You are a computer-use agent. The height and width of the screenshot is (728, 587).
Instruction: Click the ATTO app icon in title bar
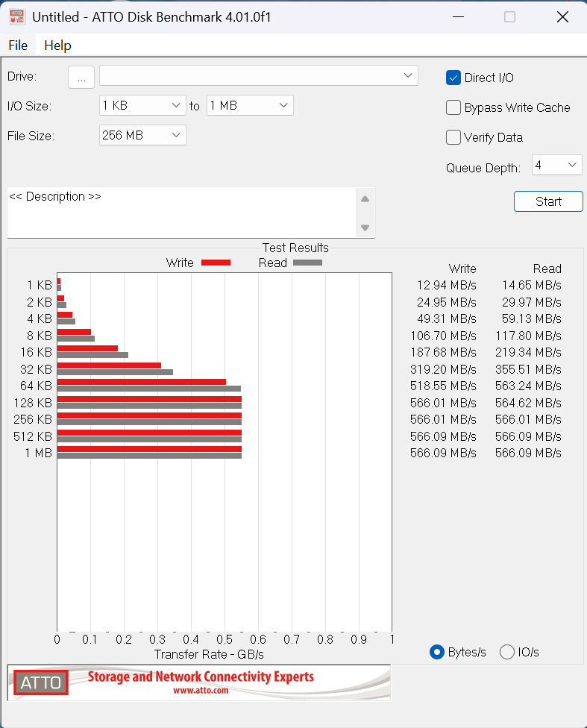(x=17, y=16)
